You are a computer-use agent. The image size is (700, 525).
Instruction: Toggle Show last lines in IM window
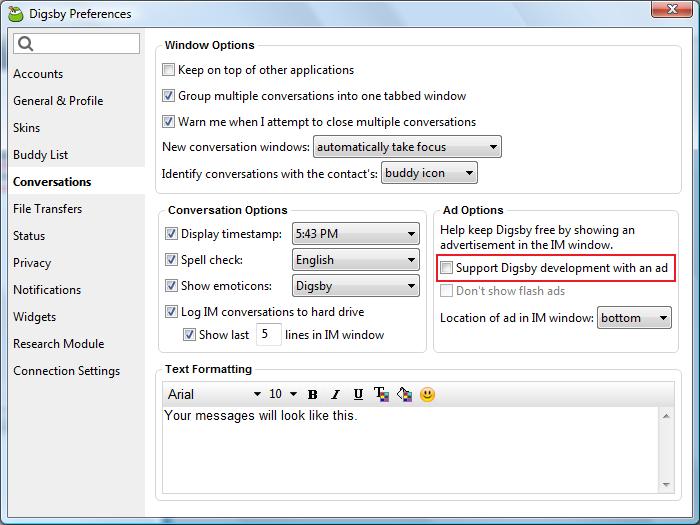189,334
